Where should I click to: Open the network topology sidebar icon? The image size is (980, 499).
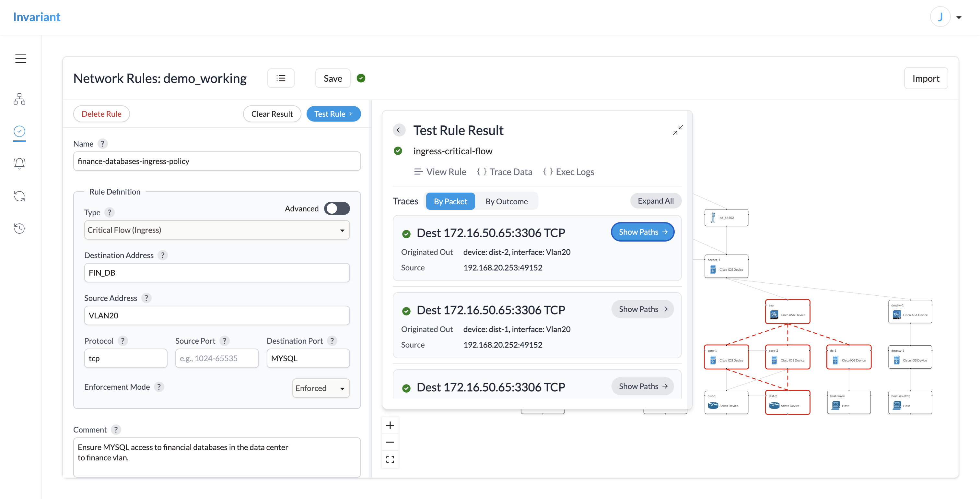point(19,99)
